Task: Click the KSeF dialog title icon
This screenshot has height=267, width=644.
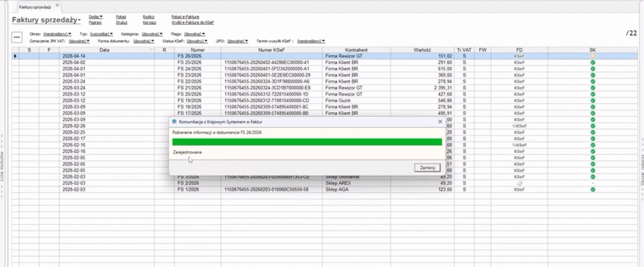Action: click(x=174, y=121)
